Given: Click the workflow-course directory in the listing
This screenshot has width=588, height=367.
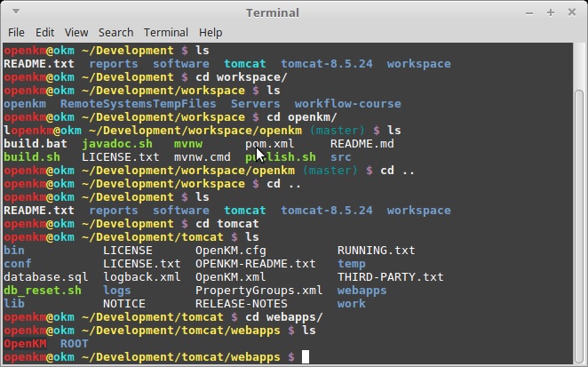Looking at the screenshot, I should click(347, 104).
